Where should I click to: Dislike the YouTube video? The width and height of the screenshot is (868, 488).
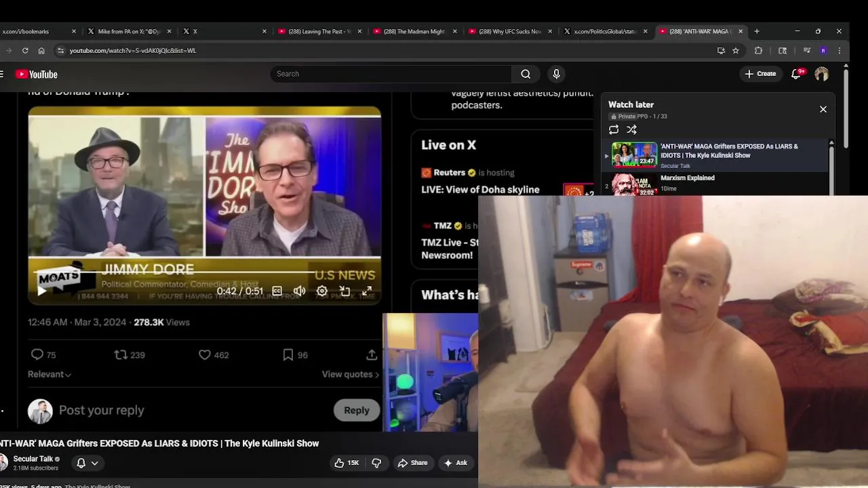click(376, 463)
